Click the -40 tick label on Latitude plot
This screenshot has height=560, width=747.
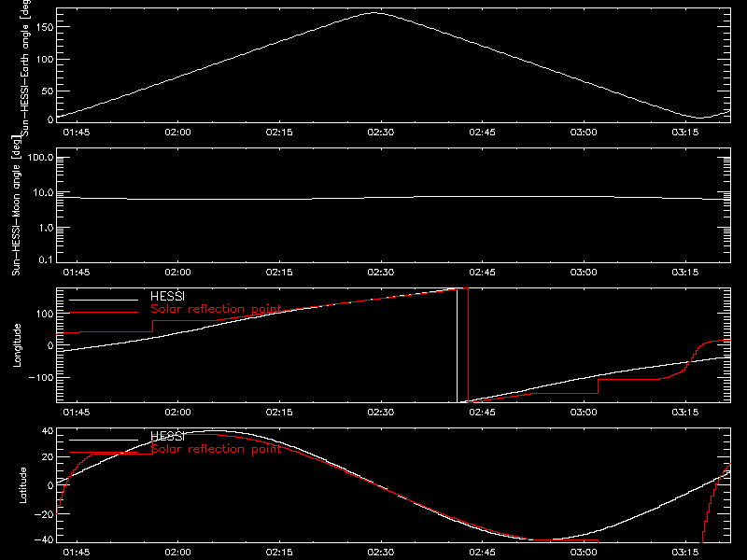coord(44,540)
